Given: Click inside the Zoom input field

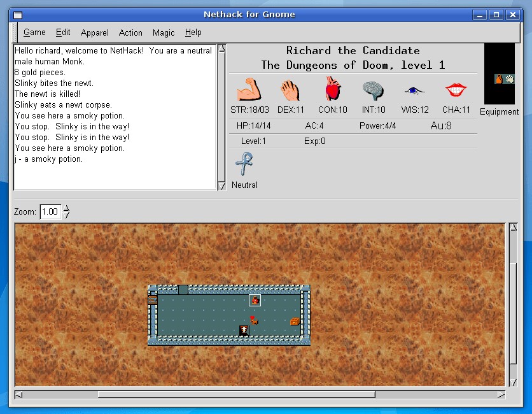Looking at the screenshot, I should coord(51,211).
